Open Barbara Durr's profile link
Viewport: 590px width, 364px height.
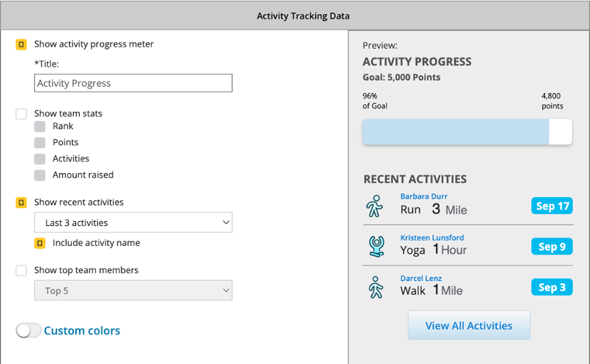pyautogui.click(x=424, y=196)
